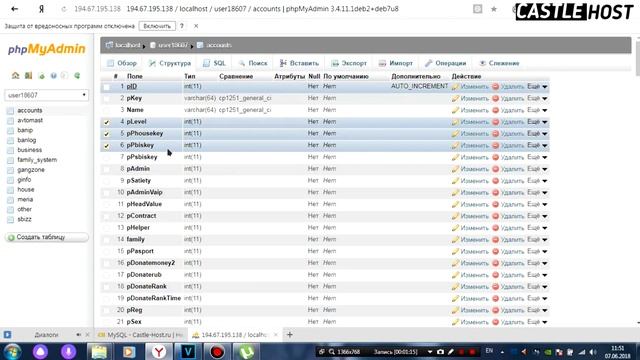Expand Ещё menu for pDonaterub row
640x360 pixels.
(537, 275)
